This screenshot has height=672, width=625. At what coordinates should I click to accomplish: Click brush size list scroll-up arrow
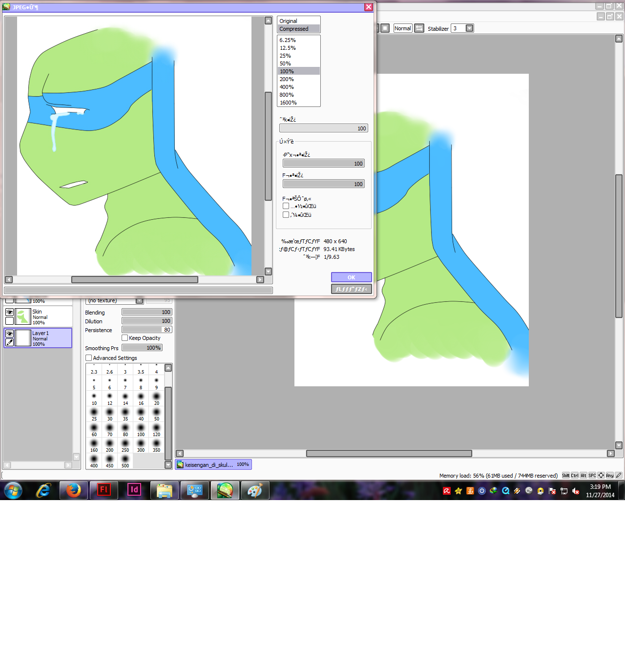(x=168, y=368)
